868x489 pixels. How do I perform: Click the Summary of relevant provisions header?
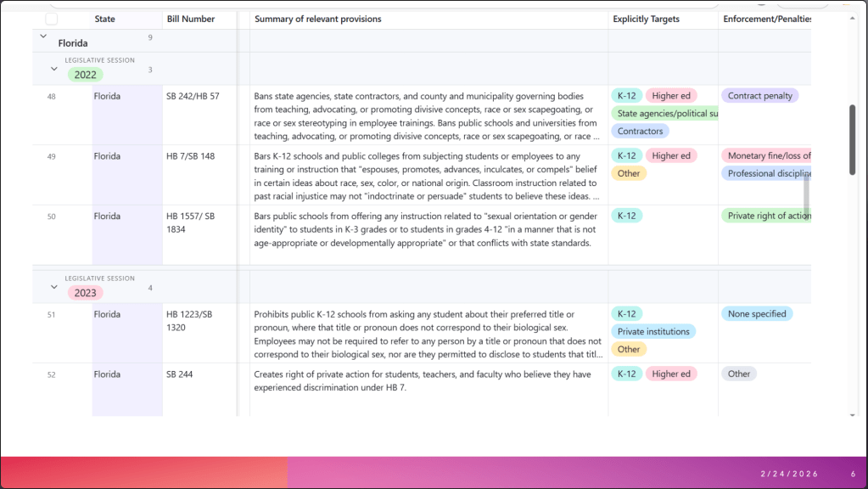[318, 19]
